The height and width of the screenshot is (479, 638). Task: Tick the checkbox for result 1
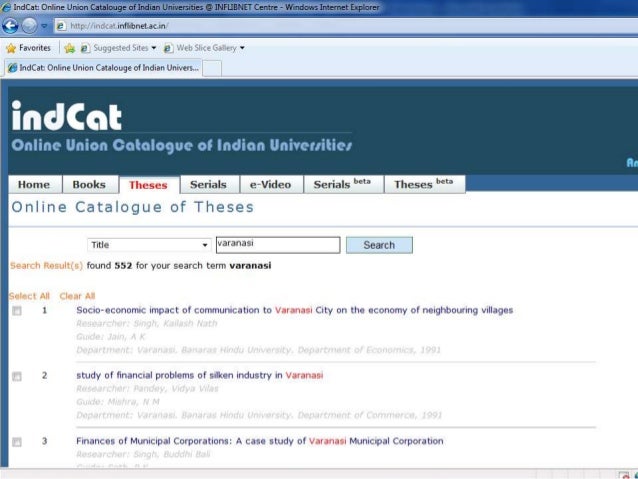pos(17,311)
